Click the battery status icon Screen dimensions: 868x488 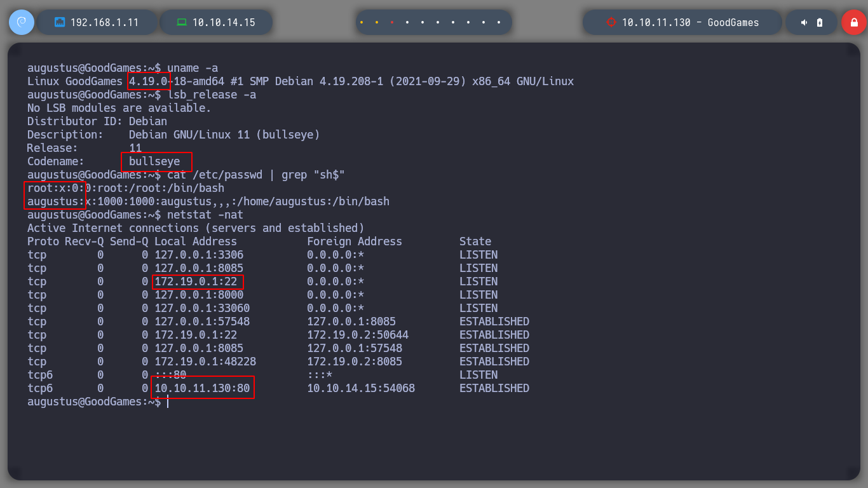coord(820,22)
